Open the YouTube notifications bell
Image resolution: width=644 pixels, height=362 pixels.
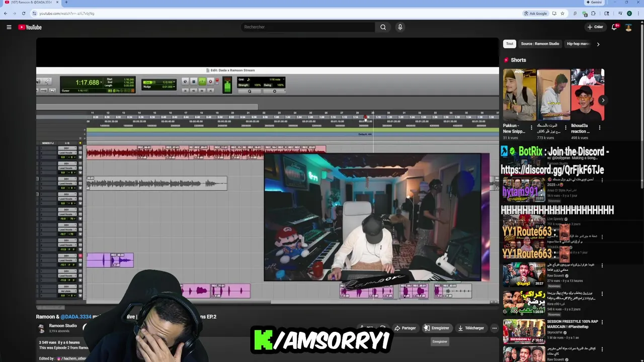[614, 27]
